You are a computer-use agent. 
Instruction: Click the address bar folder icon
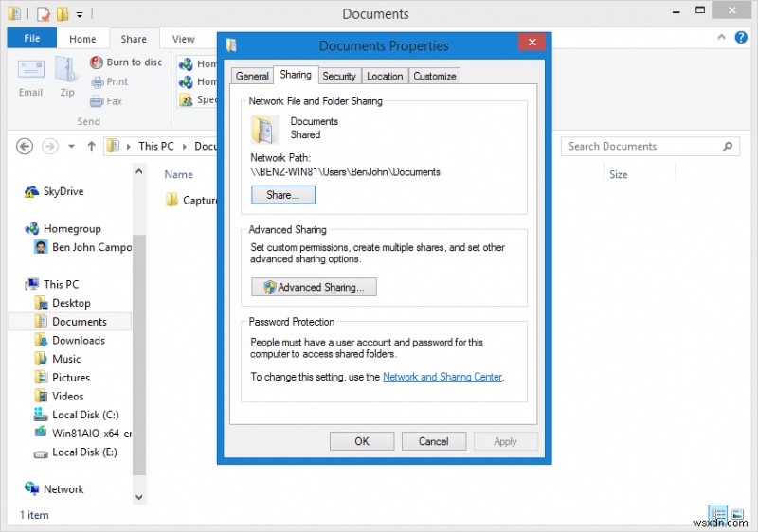pos(113,146)
